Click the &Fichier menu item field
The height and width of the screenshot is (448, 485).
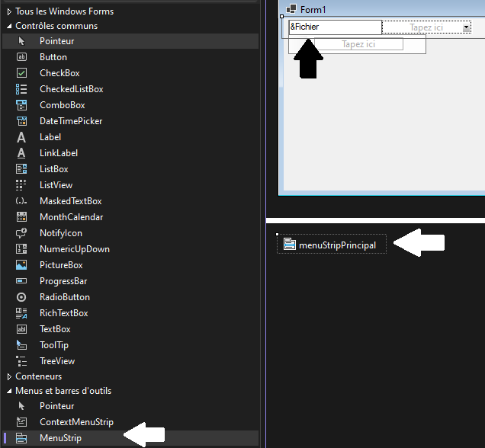tap(334, 27)
